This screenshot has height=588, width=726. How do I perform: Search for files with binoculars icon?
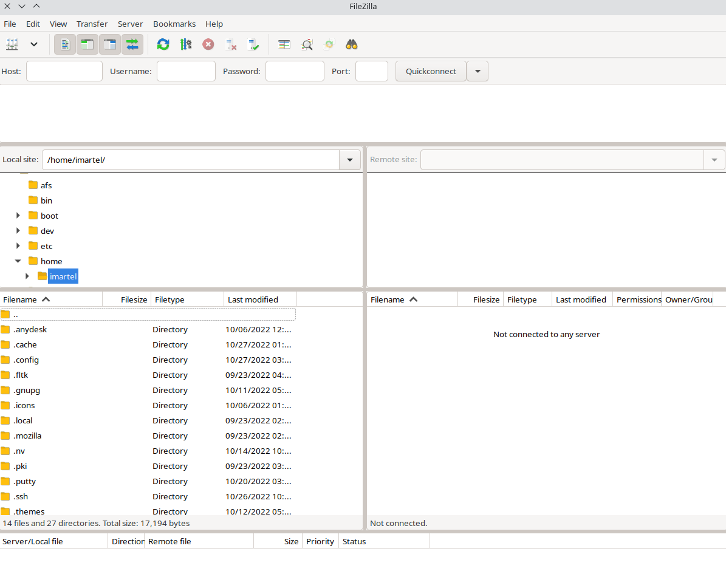352,44
